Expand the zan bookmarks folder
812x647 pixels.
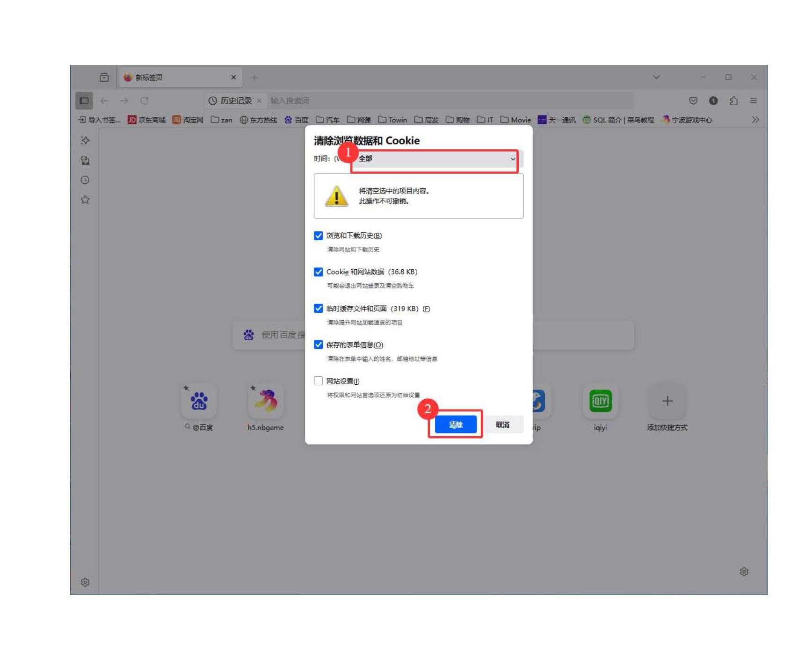[x=221, y=120]
